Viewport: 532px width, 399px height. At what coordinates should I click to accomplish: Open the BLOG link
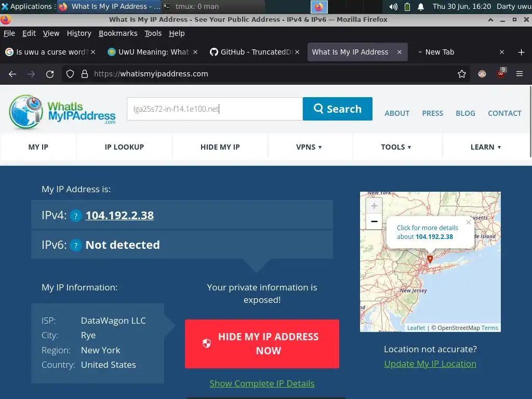(x=465, y=113)
